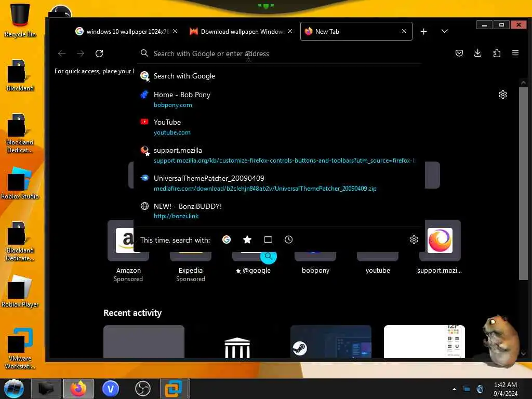The width and height of the screenshot is (532, 399).
Task: Open the dark folder taskbar button
Action: tap(46, 389)
